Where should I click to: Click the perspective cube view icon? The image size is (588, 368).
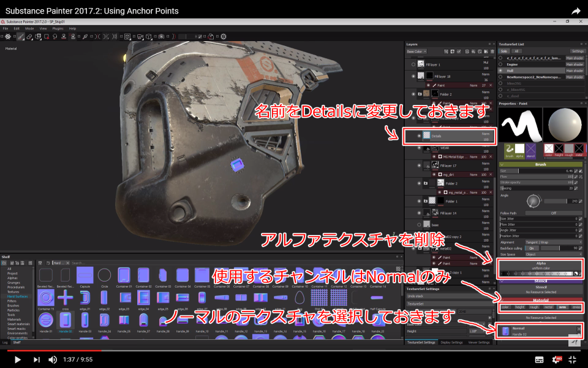click(x=148, y=37)
